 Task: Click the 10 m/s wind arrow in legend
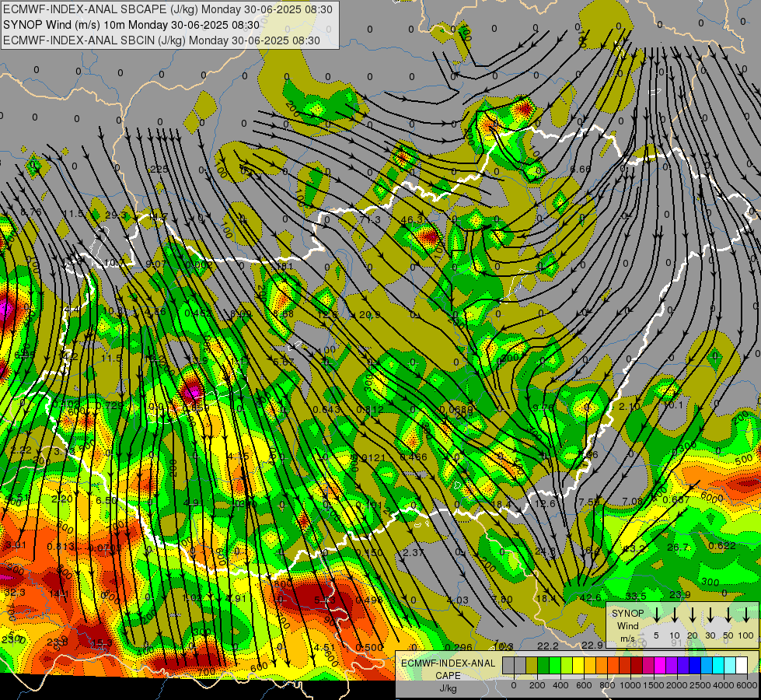[x=675, y=614]
